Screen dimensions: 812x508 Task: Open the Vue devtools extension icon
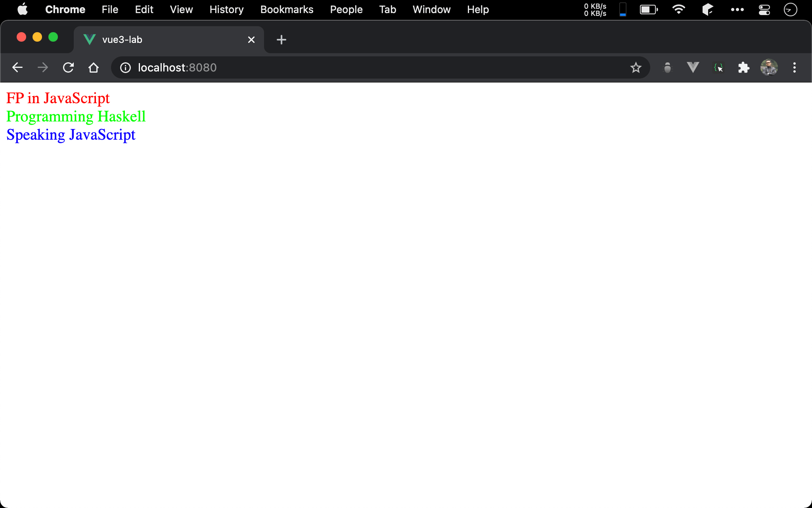pos(693,67)
